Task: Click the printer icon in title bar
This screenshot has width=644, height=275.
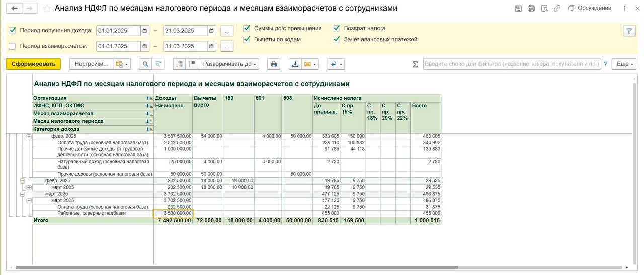Action: click(531, 8)
